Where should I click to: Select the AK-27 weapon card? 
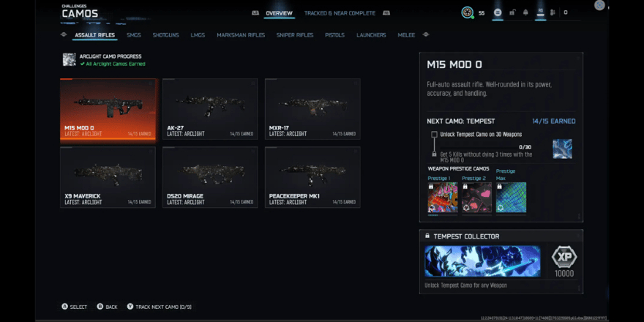(x=210, y=109)
